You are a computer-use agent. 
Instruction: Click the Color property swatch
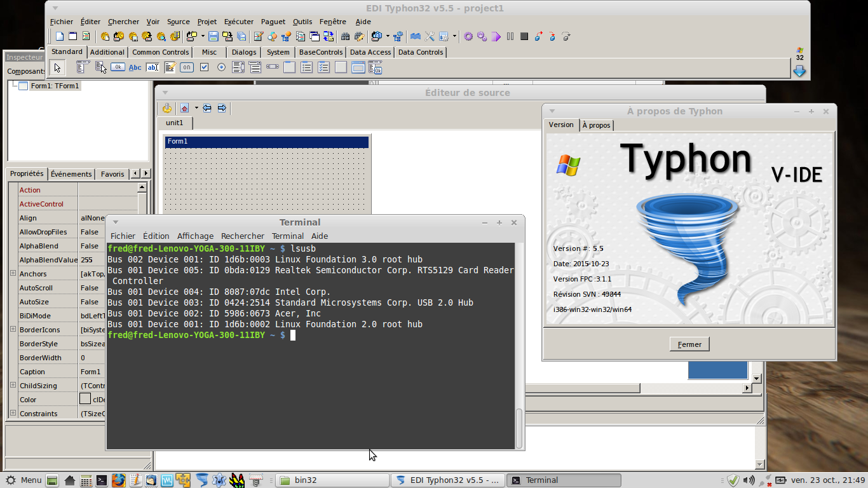(x=85, y=399)
